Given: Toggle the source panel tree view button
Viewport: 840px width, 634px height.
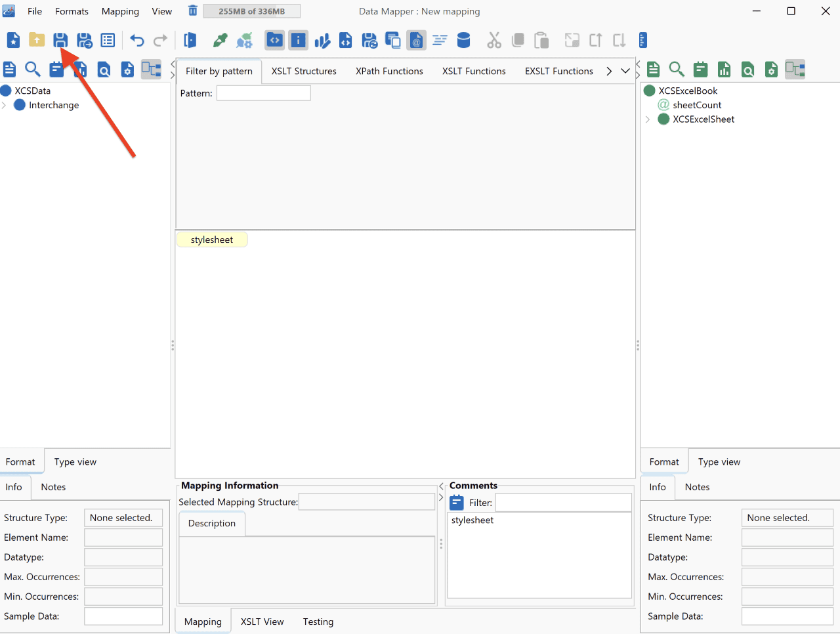Looking at the screenshot, I should (152, 69).
